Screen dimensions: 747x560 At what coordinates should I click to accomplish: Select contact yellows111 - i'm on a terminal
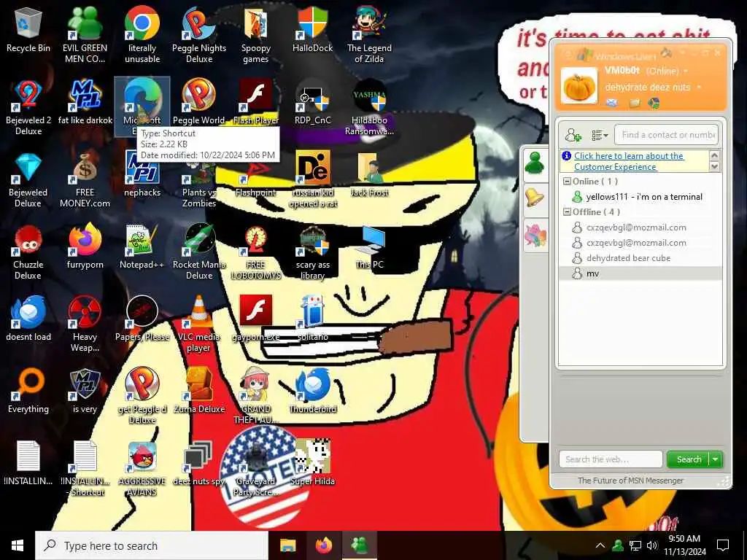click(640, 197)
